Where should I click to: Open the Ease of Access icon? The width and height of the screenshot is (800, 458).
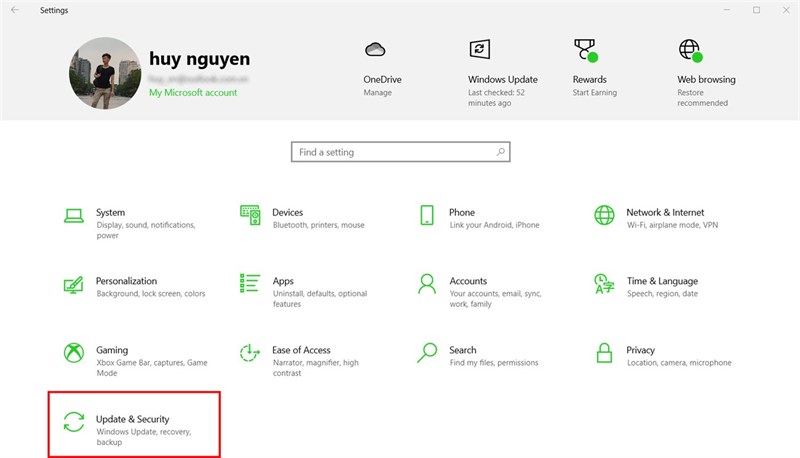[x=250, y=353]
